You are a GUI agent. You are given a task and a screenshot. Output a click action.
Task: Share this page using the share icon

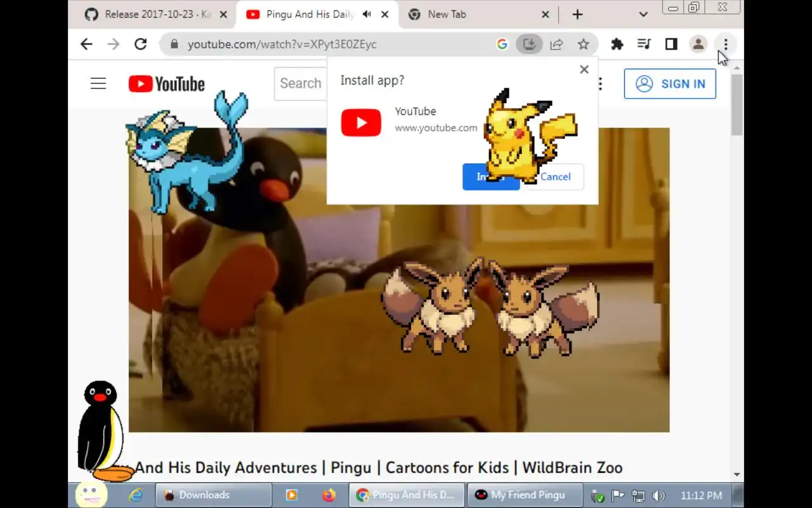[x=556, y=44]
